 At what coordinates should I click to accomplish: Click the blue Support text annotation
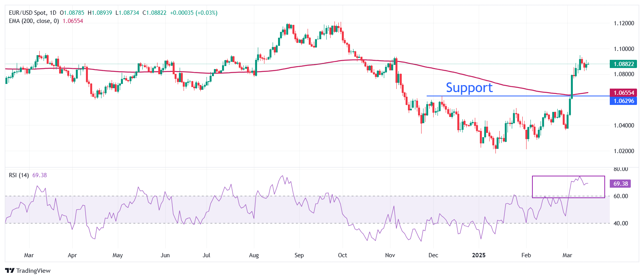469,88
